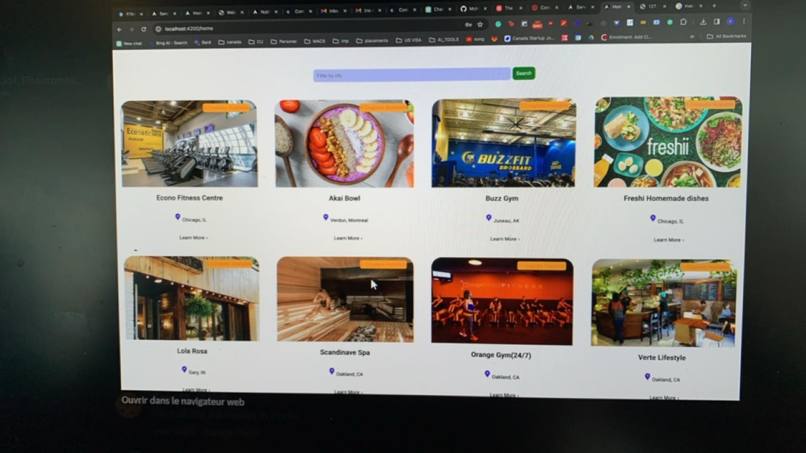
Task: Open the Chrome profile avatar
Action: [x=730, y=22]
